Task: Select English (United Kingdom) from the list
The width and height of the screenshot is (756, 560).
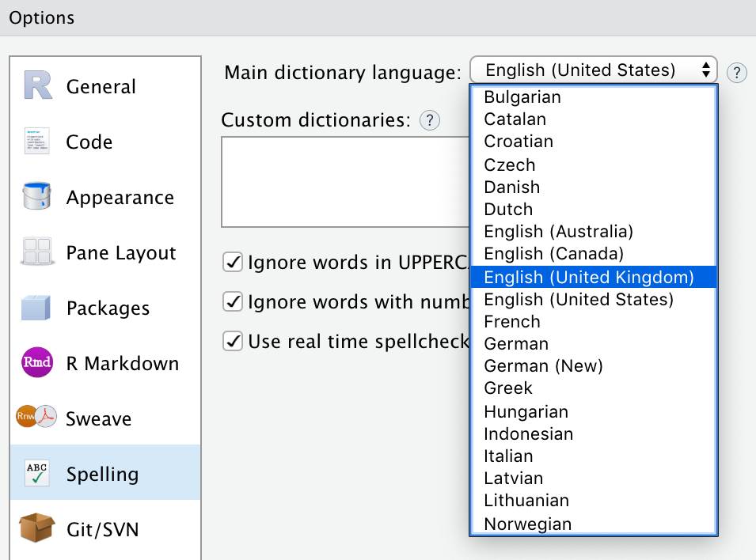Action: click(x=594, y=276)
